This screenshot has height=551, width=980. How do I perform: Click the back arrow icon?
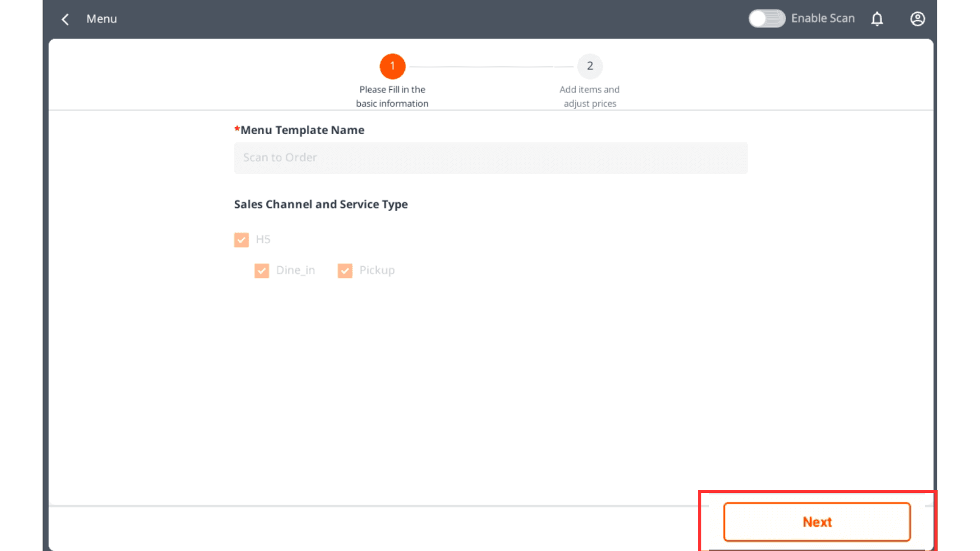pos(65,19)
